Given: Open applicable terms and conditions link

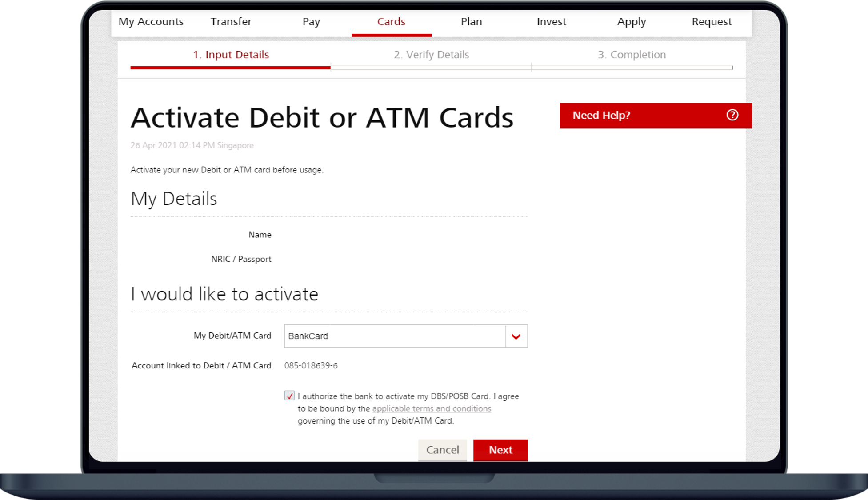Looking at the screenshot, I should pyautogui.click(x=431, y=408).
